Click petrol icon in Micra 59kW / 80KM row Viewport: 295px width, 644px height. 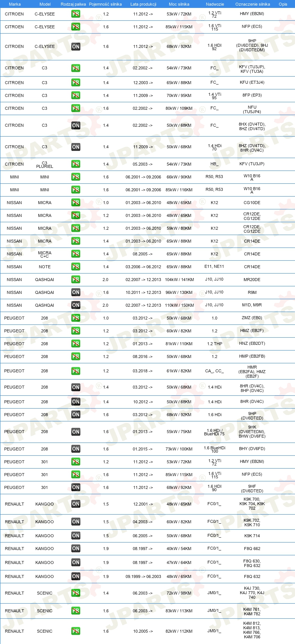pos(76,228)
